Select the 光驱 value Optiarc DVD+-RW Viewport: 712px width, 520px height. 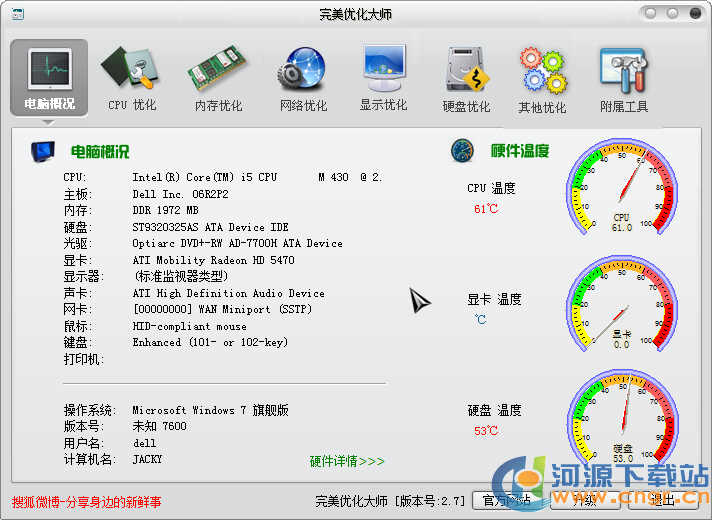click(237, 243)
